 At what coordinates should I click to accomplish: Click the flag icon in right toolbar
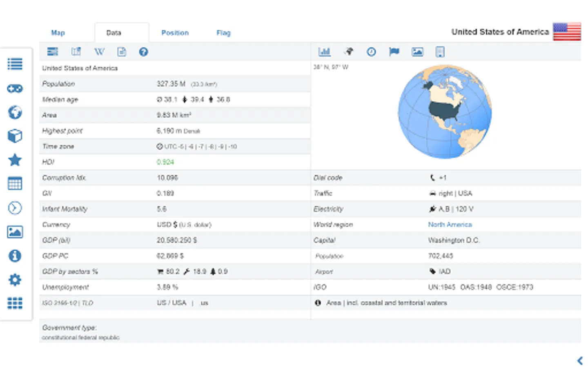pyautogui.click(x=394, y=52)
